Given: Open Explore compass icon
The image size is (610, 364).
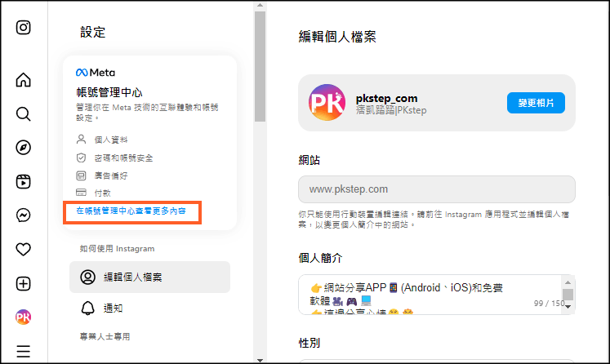Looking at the screenshot, I should [24, 148].
